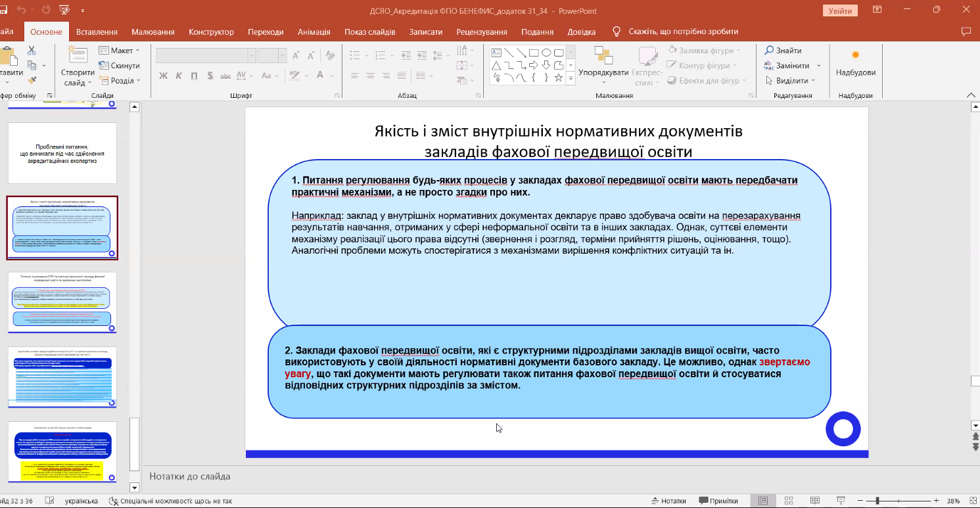Image resolution: width=980 pixels, height=508 pixels.
Task: Select the 'Проблемні питання' slide thumbnail
Action: (62, 153)
